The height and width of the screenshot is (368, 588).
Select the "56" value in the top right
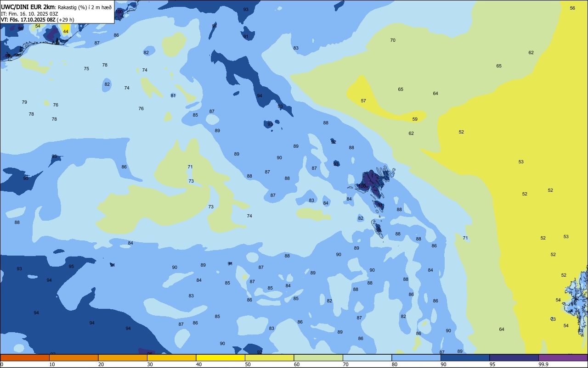coord(572,8)
